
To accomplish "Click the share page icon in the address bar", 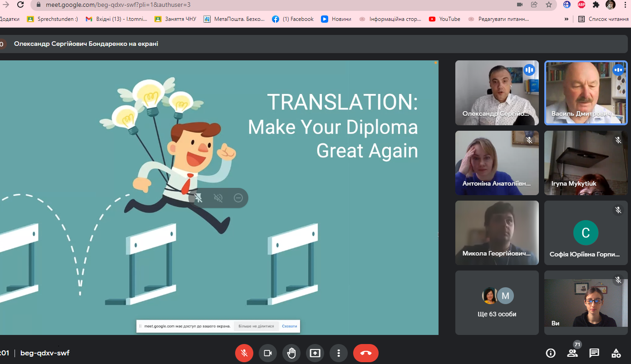I will point(534,5).
